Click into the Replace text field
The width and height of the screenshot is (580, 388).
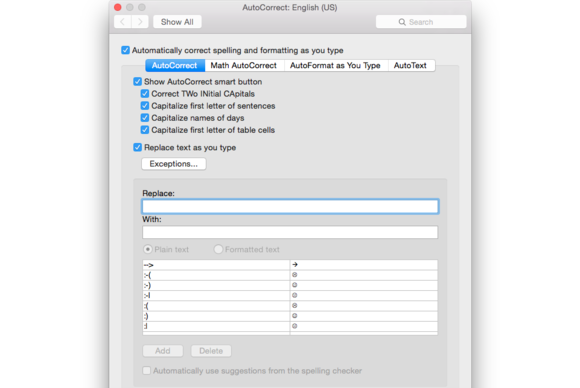pos(290,206)
